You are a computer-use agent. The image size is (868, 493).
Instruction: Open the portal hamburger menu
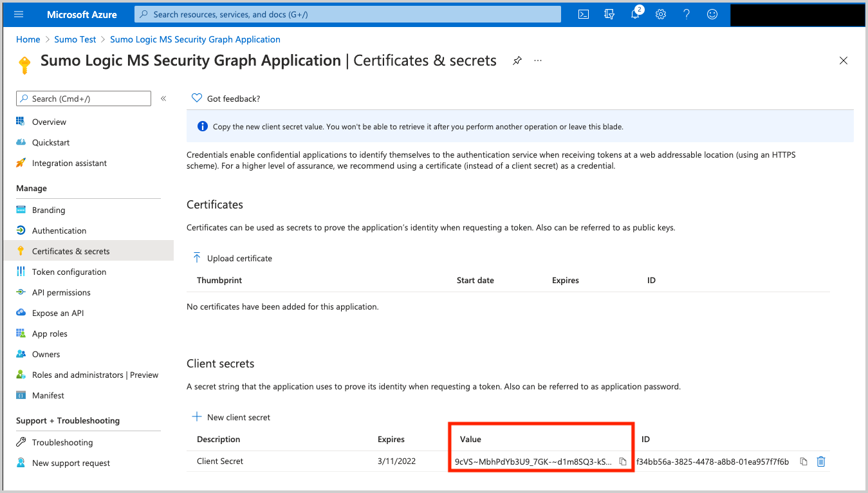(18, 14)
